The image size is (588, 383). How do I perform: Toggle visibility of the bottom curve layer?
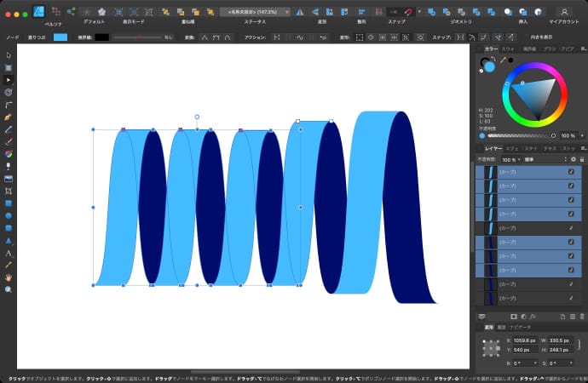(571, 299)
